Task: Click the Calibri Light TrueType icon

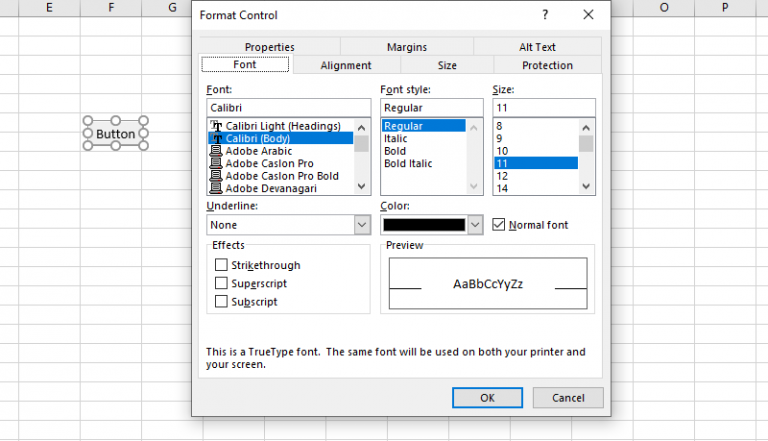Action: click(215, 126)
